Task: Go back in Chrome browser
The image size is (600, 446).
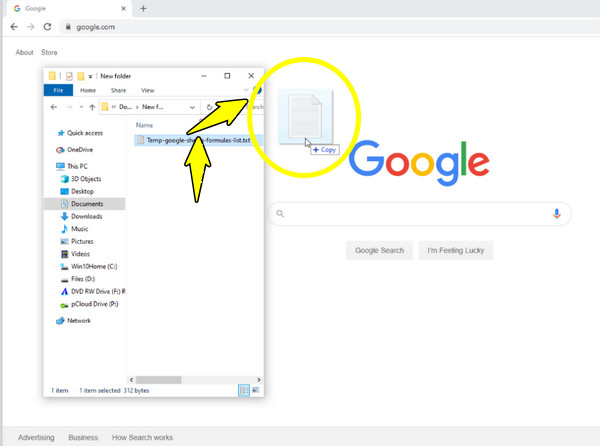Action: point(14,27)
